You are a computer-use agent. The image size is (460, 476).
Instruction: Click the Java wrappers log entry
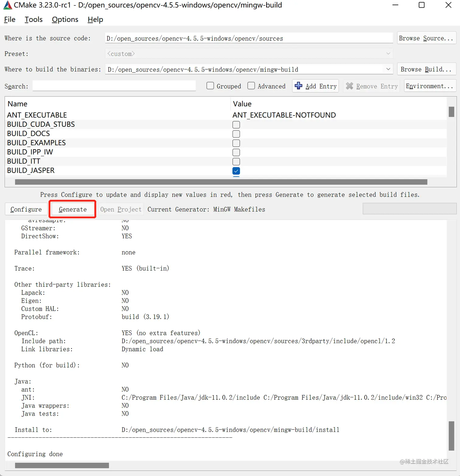75,405
